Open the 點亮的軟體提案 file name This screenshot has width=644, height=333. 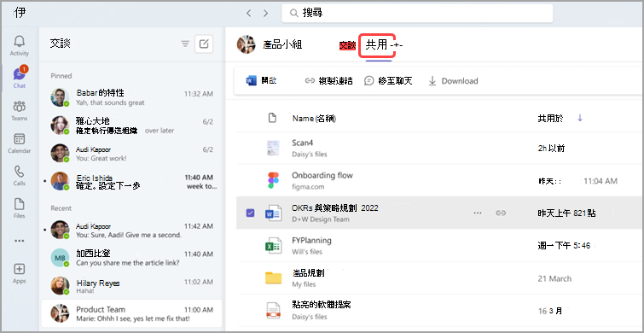point(322,305)
